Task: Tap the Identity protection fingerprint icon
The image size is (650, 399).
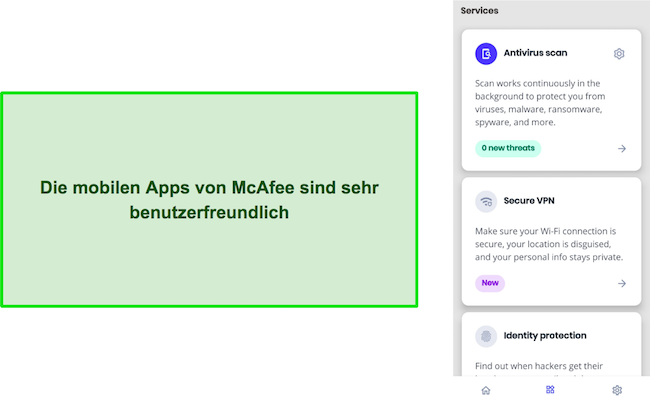Action: pos(486,336)
